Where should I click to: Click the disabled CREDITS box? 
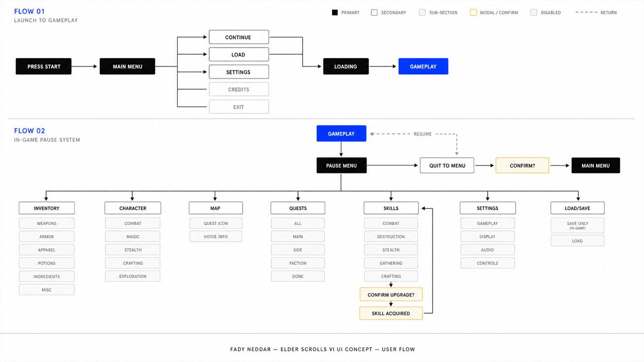[x=239, y=89]
